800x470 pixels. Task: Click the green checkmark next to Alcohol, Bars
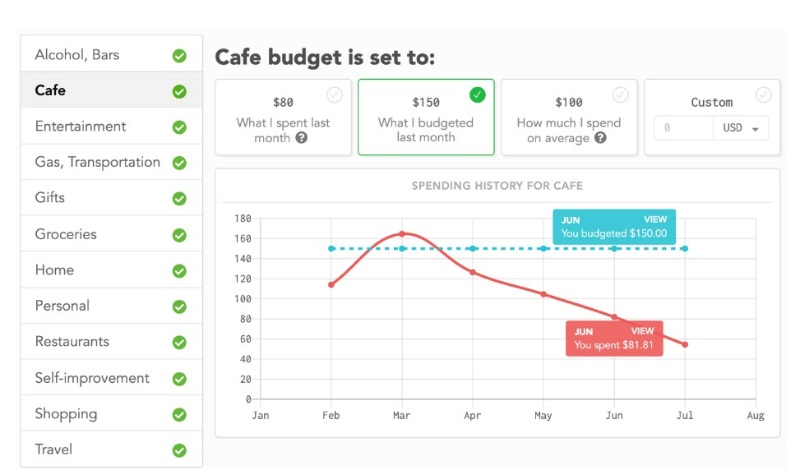179,55
